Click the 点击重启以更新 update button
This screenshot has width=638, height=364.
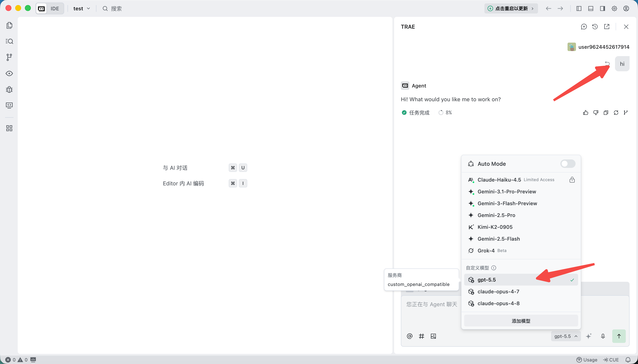coord(511,8)
